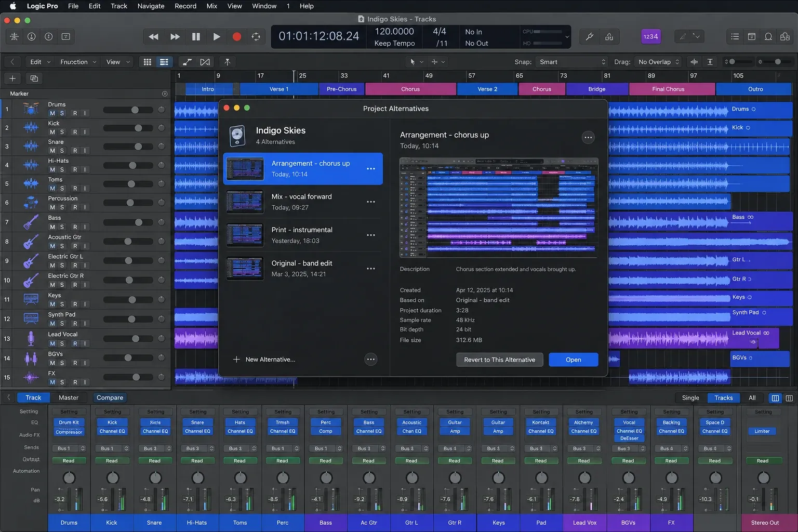Click the Keys track keyboard icon

[x=31, y=299]
